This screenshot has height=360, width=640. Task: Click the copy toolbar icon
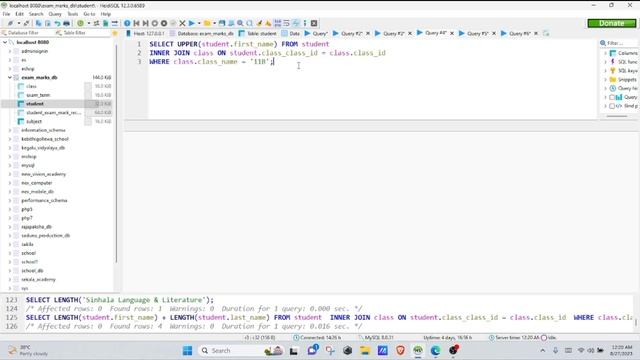[x=38, y=23]
